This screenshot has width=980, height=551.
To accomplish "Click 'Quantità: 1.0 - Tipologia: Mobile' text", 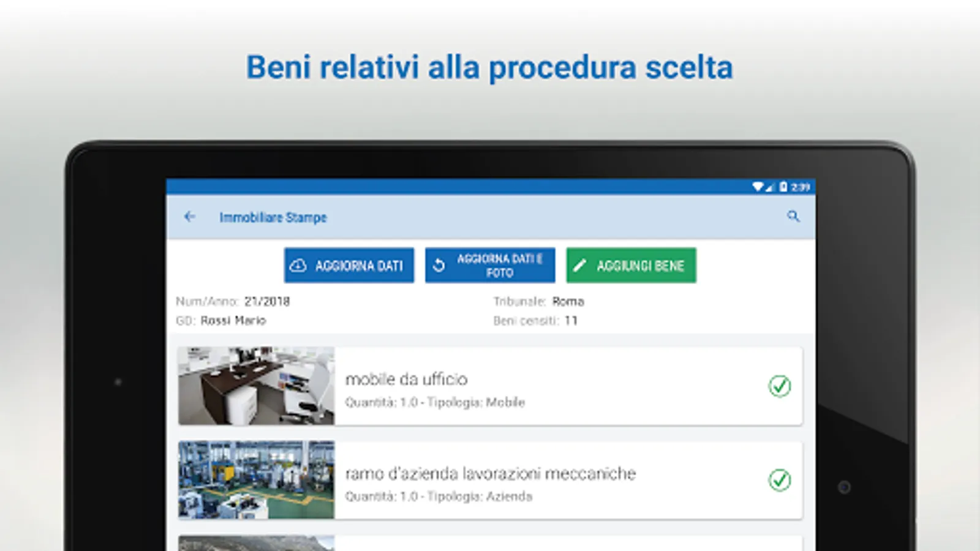I will [435, 402].
